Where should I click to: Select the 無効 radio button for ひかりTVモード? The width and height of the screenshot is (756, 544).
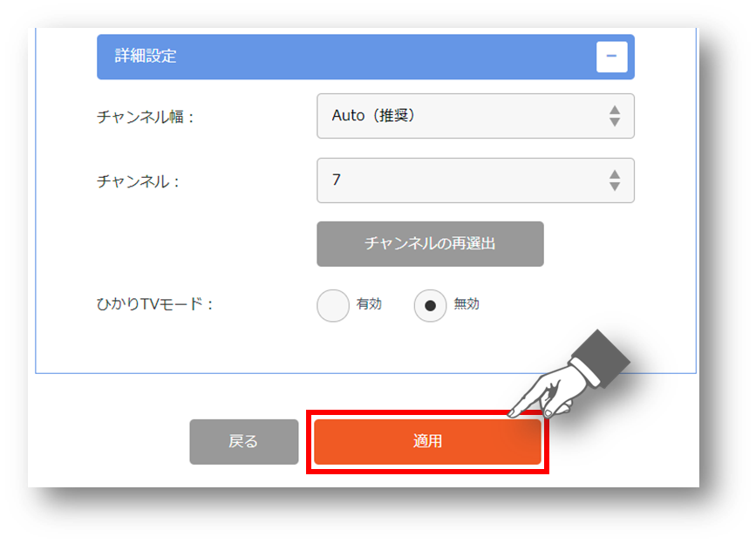click(x=430, y=305)
